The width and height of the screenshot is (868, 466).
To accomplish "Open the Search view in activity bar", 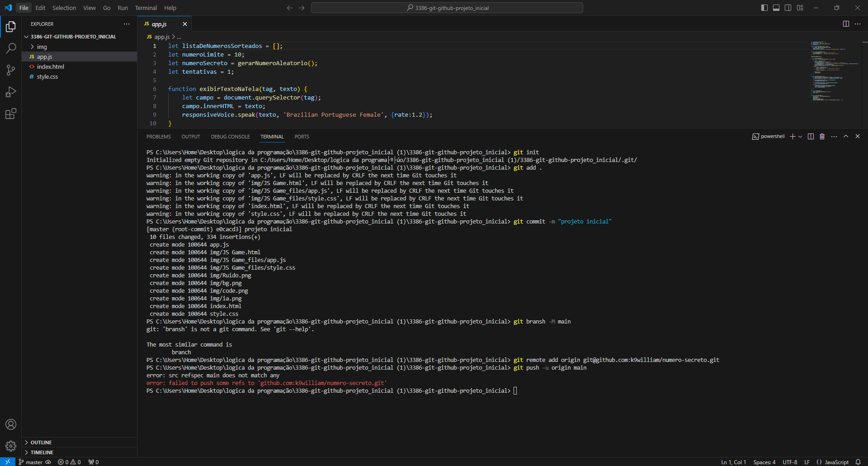I will 11,48.
